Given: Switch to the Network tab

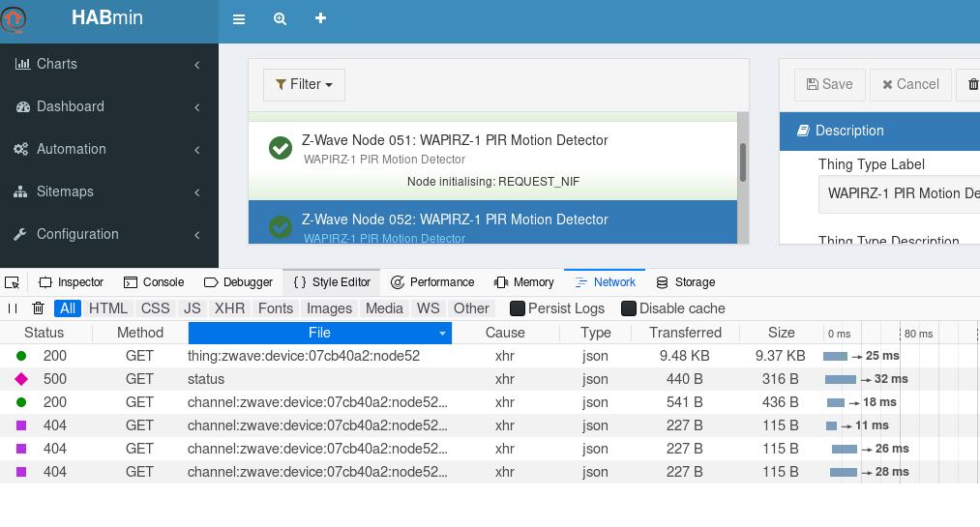Looking at the screenshot, I should pyautogui.click(x=605, y=282).
